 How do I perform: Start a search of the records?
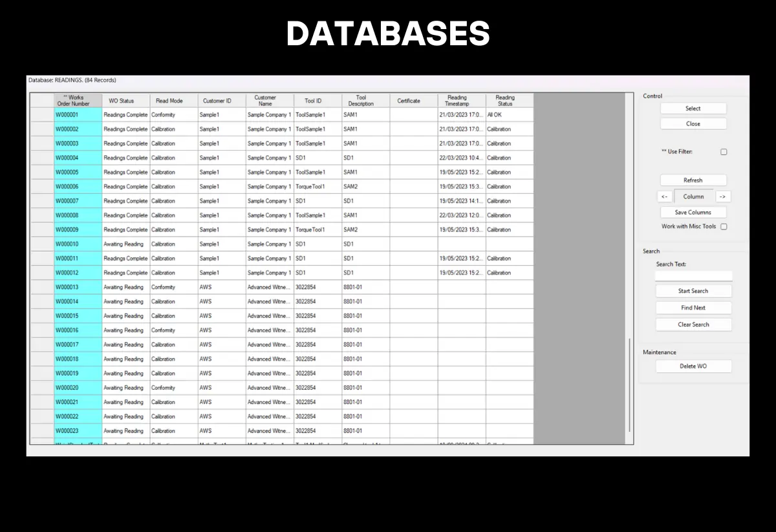(x=693, y=290)
